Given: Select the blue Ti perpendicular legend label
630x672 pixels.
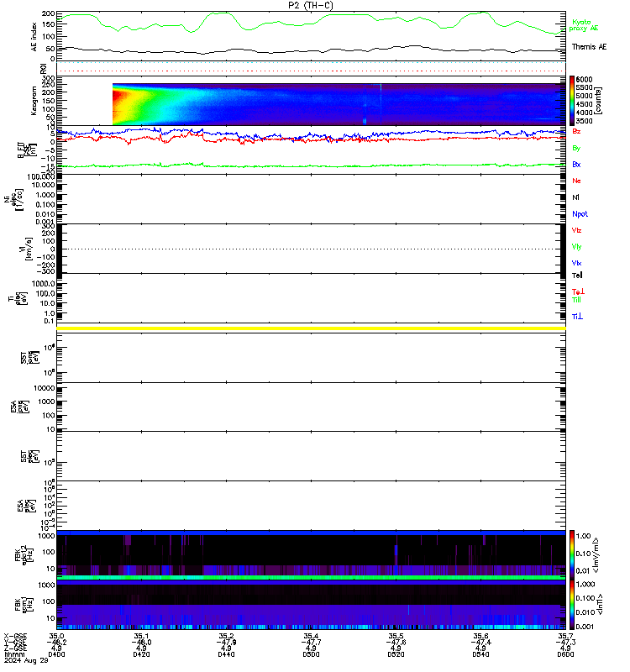Looking at the screenshot, I should 577,317.
